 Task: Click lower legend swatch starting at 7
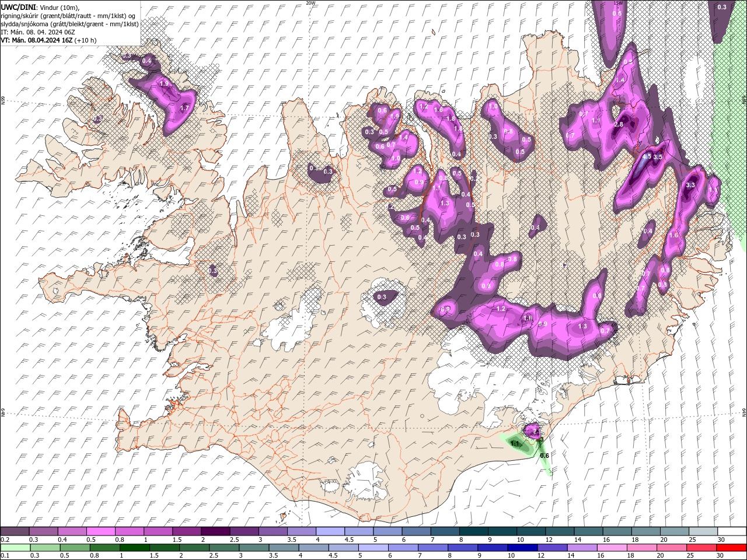(x=432, y=547)
